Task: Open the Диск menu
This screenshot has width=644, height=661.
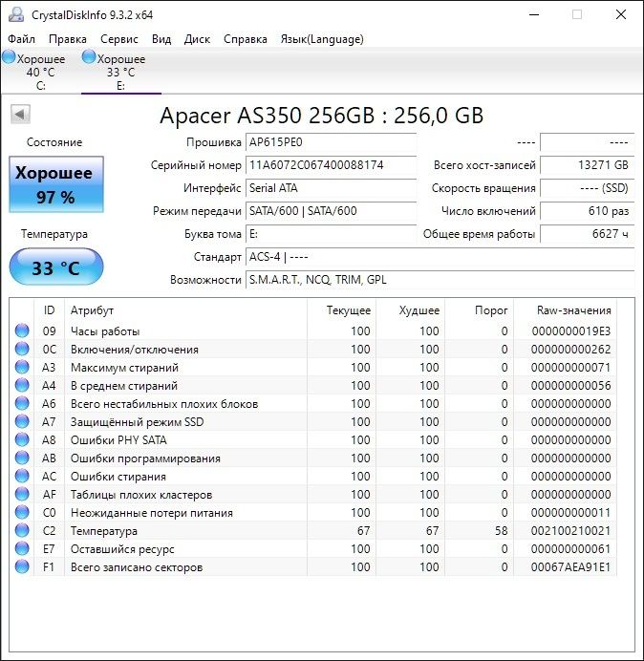Action: 197,39
